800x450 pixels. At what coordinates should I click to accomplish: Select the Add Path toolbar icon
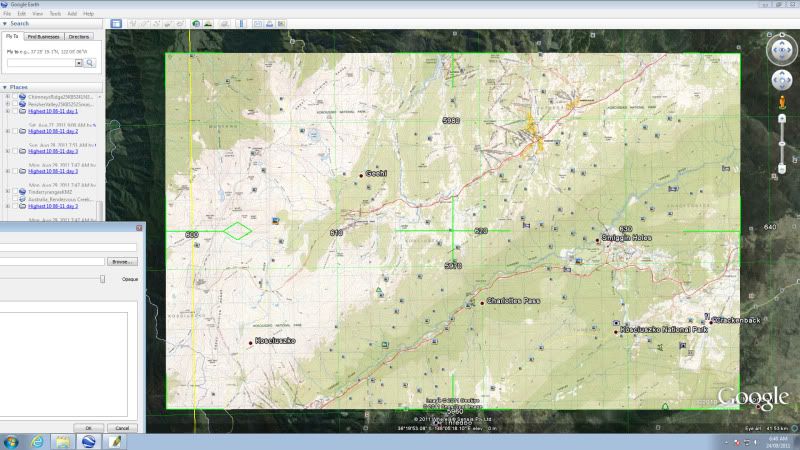[x=156, y=23]
